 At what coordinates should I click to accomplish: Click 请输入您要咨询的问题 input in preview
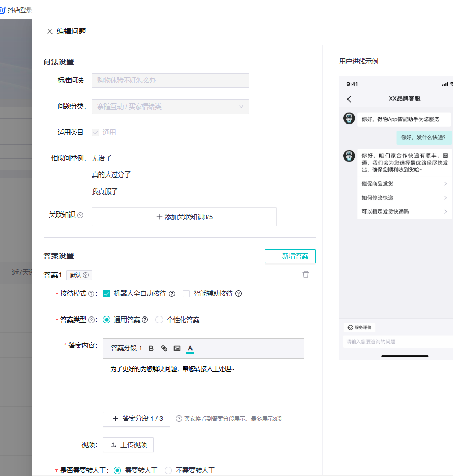tap(398, 342)
